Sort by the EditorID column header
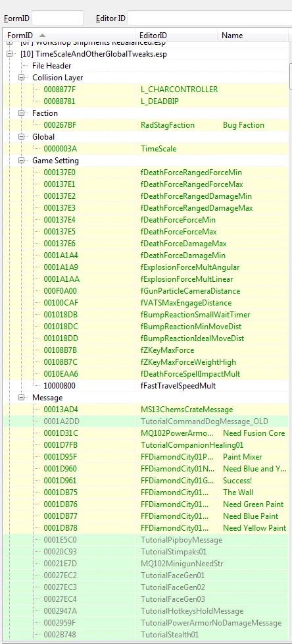Screen dimensions: 292x644 click(x=176, y=36)
